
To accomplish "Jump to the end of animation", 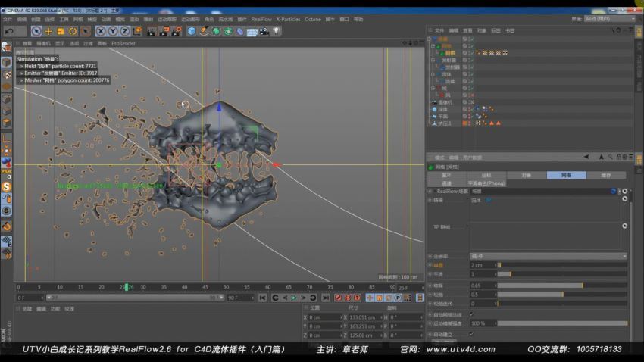I will (x=326, y=298).
